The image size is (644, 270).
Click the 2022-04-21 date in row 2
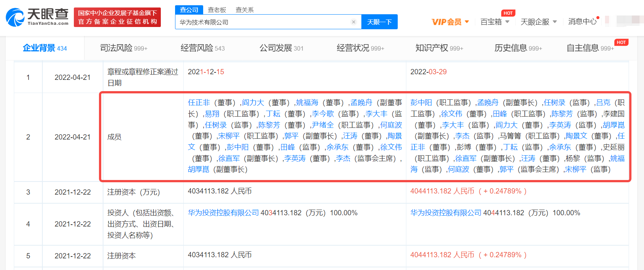(73, 137)
